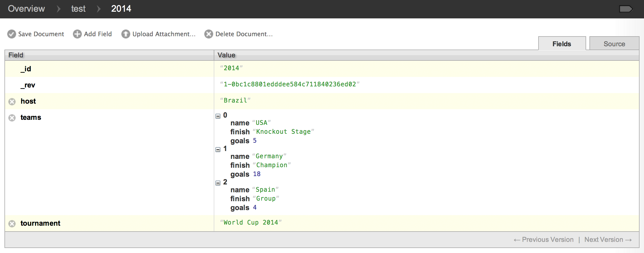Image resolution: width=644 pixels, height=253 pixels.
Task: Click the "Spain" name value
Action: click(265, 189)
